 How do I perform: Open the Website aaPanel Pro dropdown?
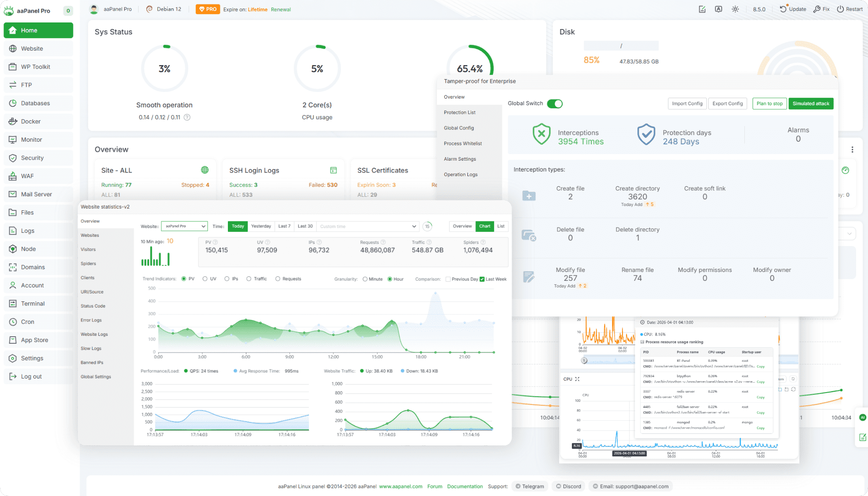coord(184,226)
